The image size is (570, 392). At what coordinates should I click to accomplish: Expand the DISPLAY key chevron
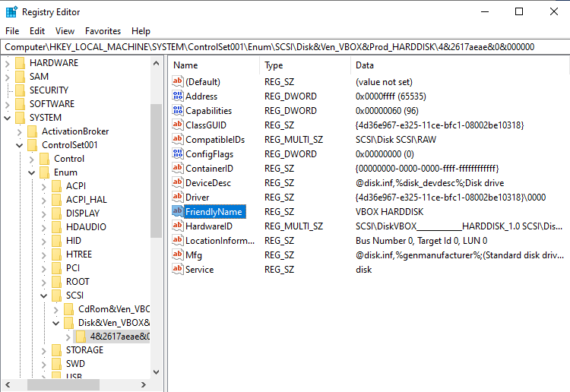43,214
